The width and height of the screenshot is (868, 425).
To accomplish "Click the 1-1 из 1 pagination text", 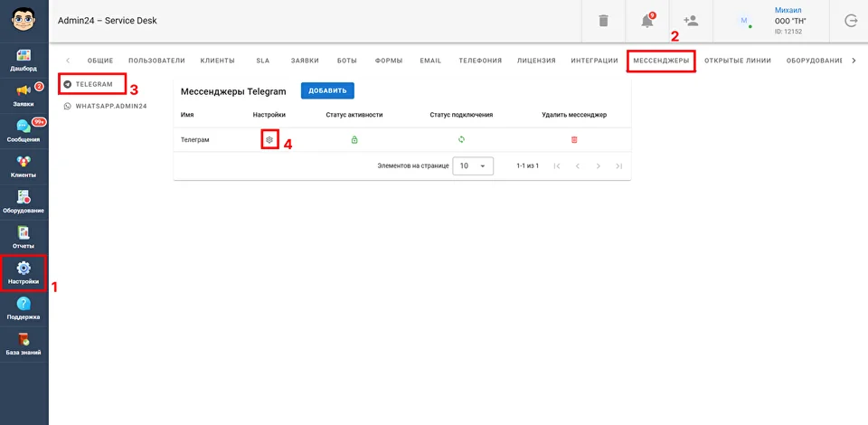I will point(527,166).
